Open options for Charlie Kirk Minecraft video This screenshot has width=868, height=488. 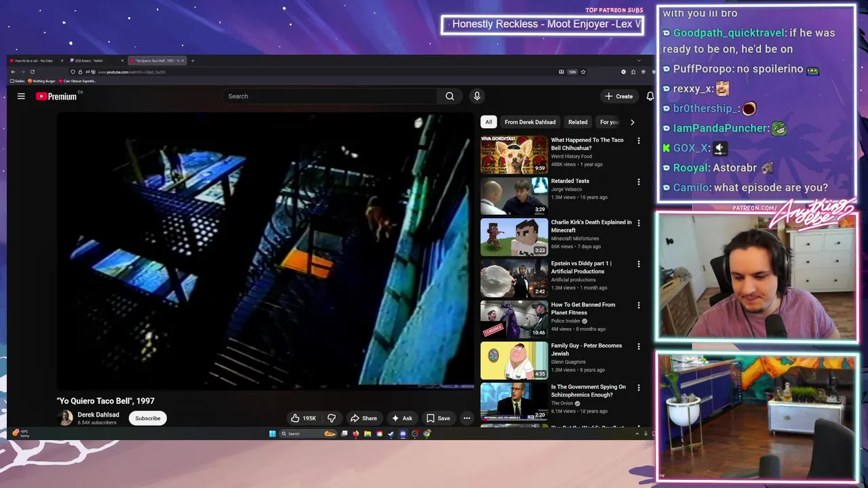click(638, 222)
